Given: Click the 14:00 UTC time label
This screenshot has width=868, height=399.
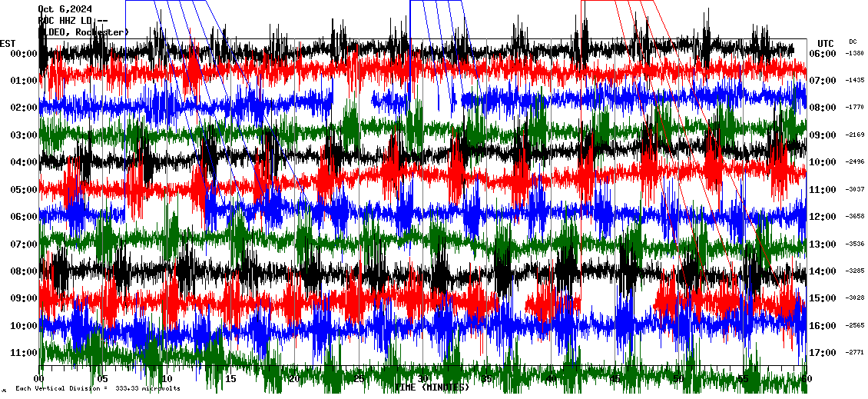Looking at the screenshot, I should (x=821, y=271).
